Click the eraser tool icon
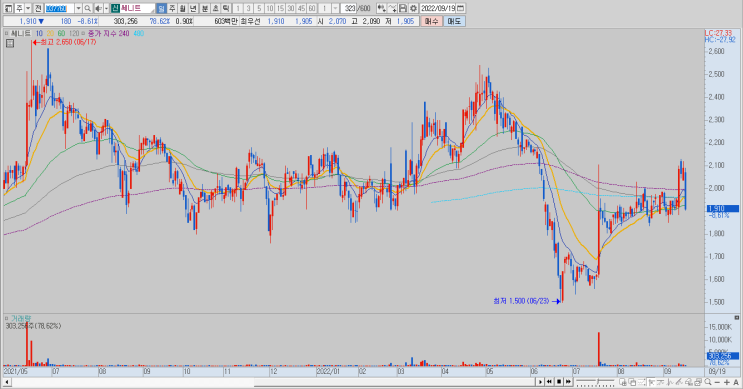743x389 pixels. (689, 382)
